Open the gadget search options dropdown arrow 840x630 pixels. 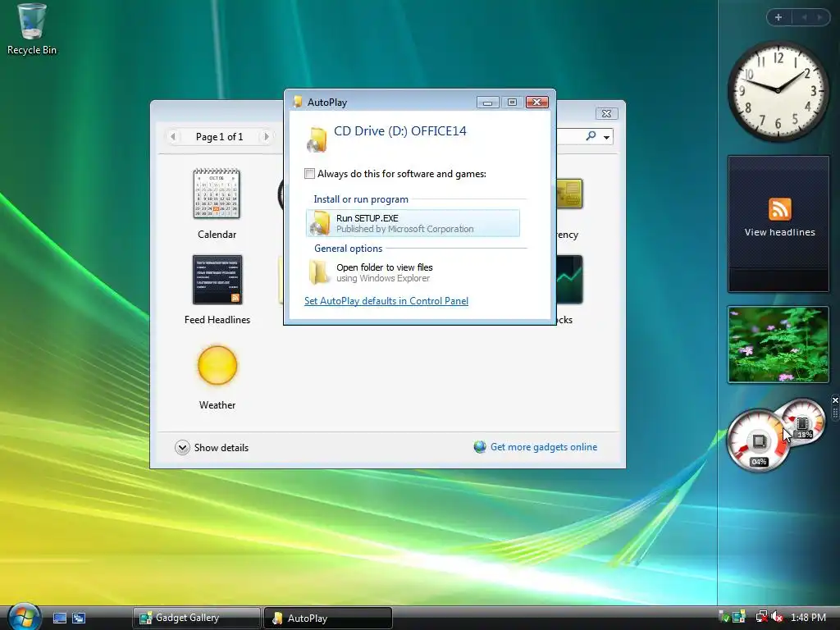coord(606,137)
